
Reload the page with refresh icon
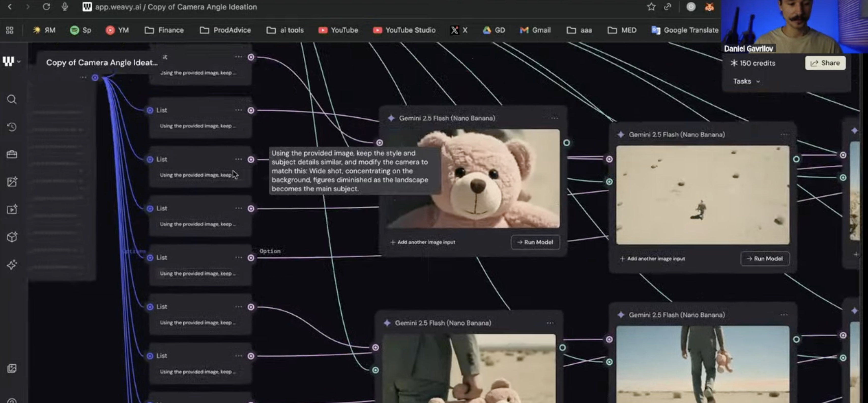(46, 7)
